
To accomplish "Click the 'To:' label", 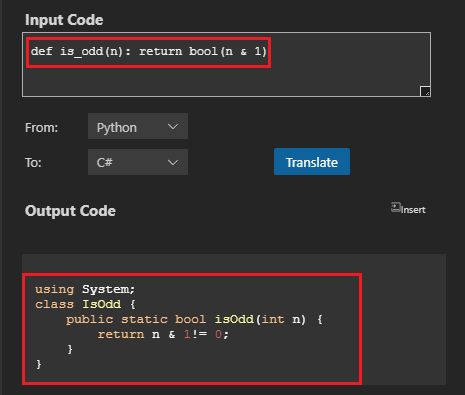I will [33, 163].
